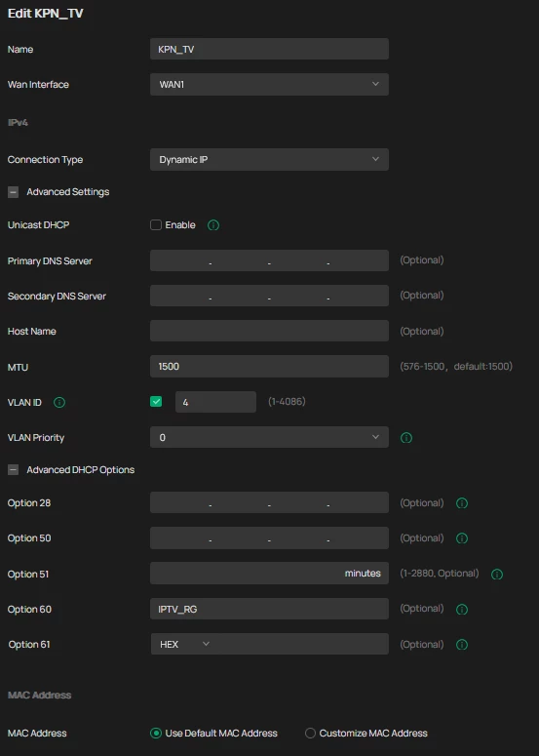Click info icon beside VLAN ID label

click(59, 402)
